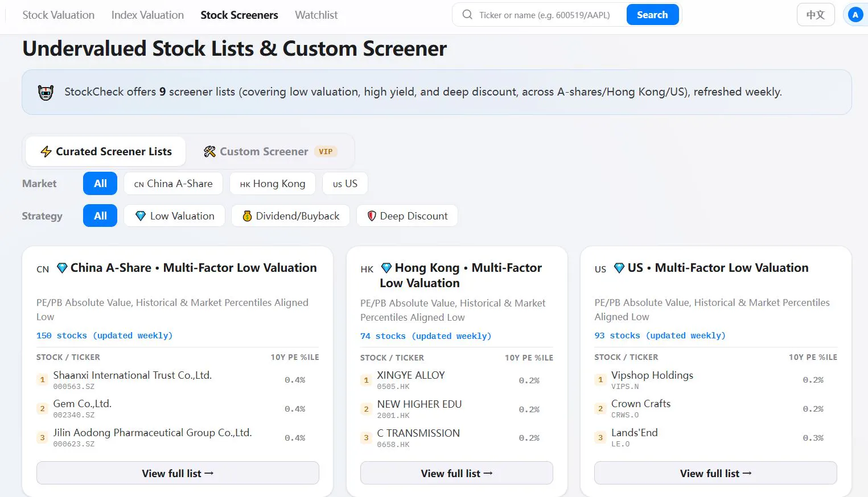The height and width of the screenshot is (497, 868).
Task: Click the US Multi-Factor Low Valuation title
Action: (x=718, y=268)
